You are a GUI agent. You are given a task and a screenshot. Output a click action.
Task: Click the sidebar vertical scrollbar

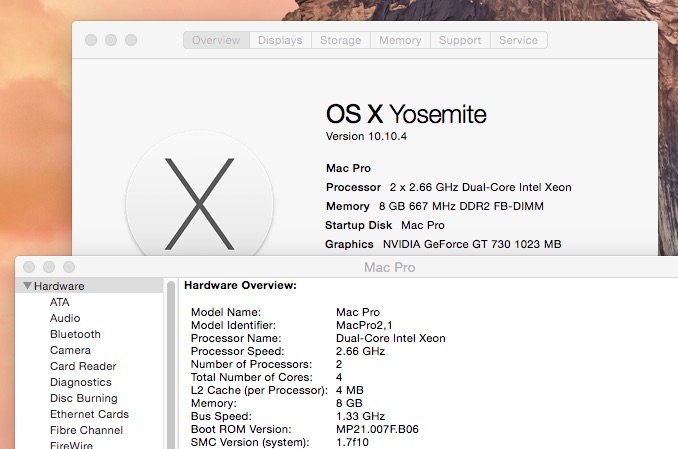point(171,365)
